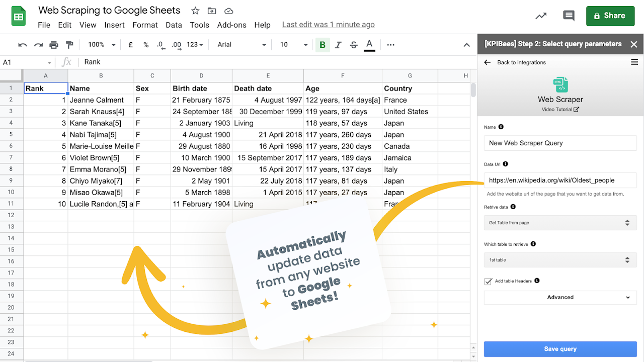This screenshot has width=644, height=362.
Task: Open the Edit menu
Action: (64, 25)
